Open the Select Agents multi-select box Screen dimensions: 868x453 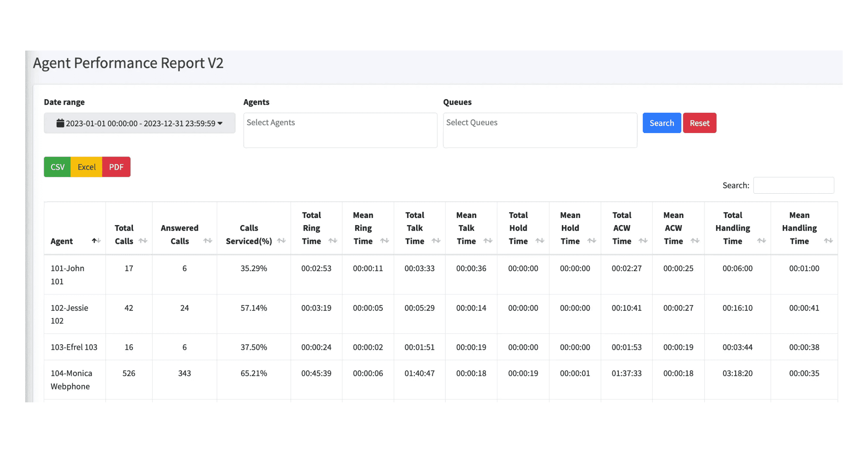(340, 130)
